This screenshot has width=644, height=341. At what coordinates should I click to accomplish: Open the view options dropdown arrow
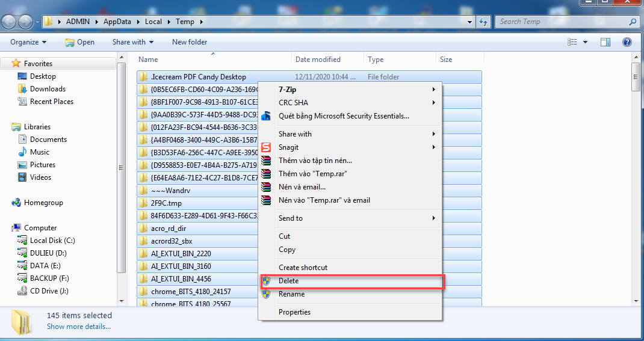tap(585, 42)
